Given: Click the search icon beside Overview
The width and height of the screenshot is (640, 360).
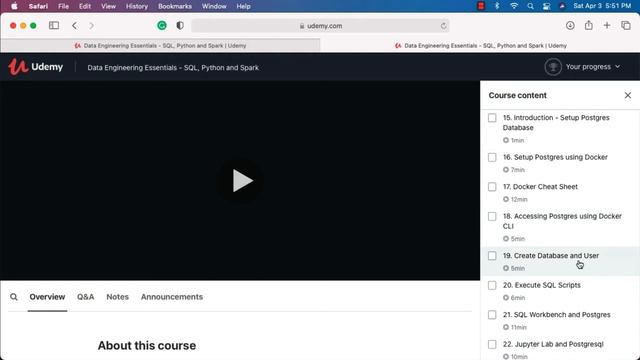Looking at the screenshot, I should pyautogui.click(x=14, y=297).
